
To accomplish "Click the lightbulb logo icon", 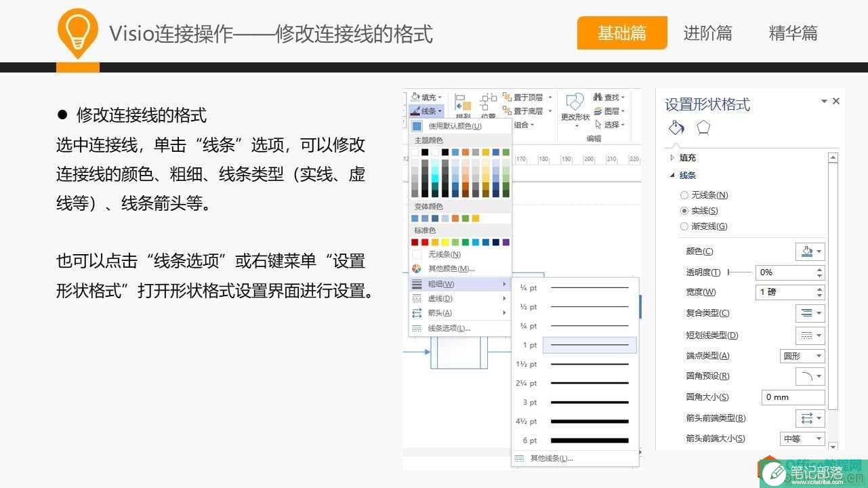I will [77, 33].
